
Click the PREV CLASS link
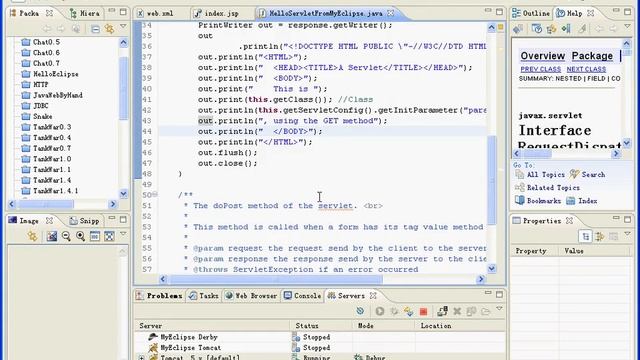(540, 69)
